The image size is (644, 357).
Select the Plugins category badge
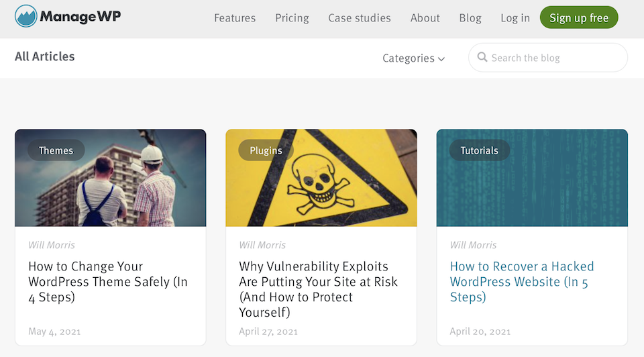click(x=266, y=150)
